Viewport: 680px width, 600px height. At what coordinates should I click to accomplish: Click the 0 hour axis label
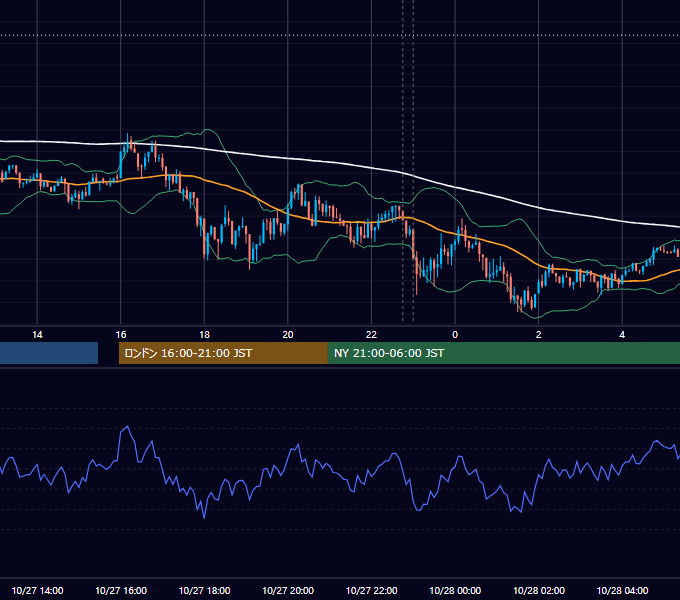[455, 335]
